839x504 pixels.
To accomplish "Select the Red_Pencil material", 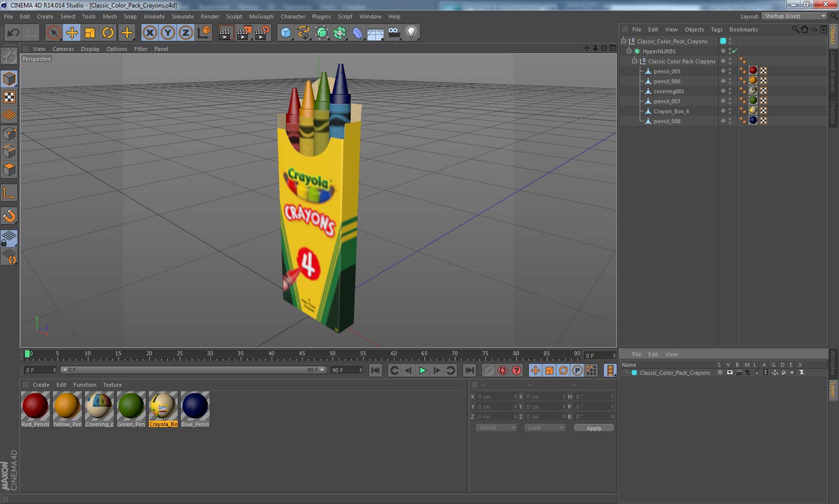I will [x=35, y=409].
